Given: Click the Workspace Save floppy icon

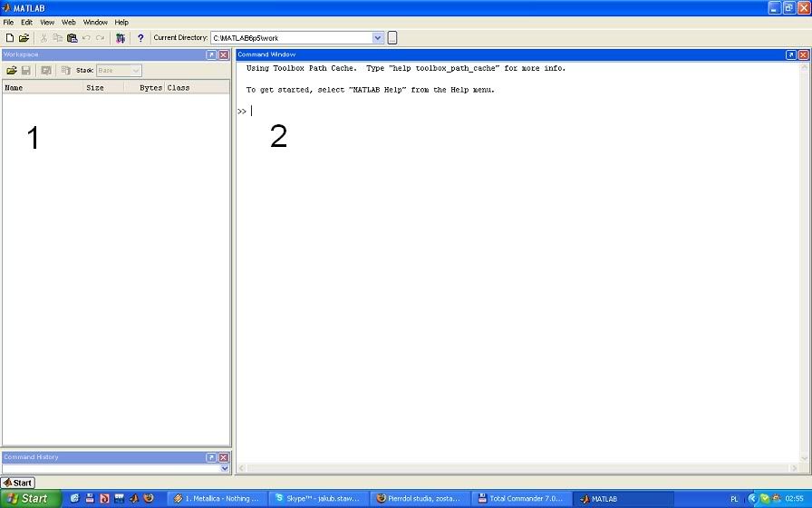Looking at the screenshot, I should (x=26, y=71).
